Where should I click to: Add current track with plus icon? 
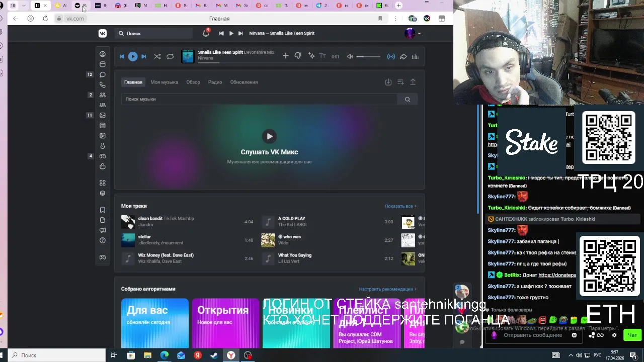[x=285, y=56]
